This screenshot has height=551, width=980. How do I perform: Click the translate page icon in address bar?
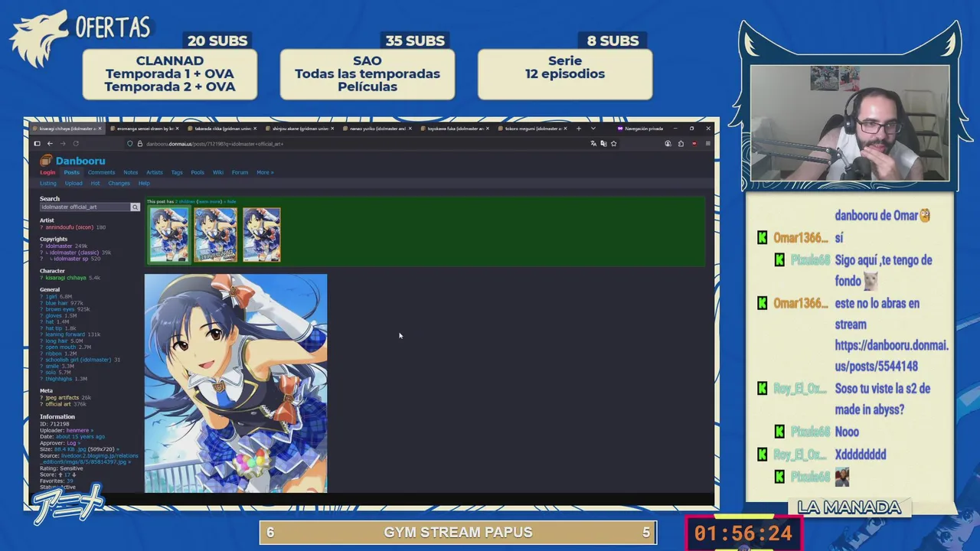593,144
